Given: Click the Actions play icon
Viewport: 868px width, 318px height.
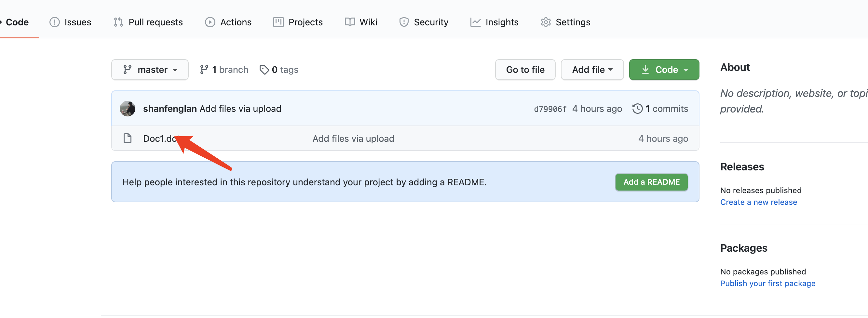Looking at the screenshot, I should 210,22.
